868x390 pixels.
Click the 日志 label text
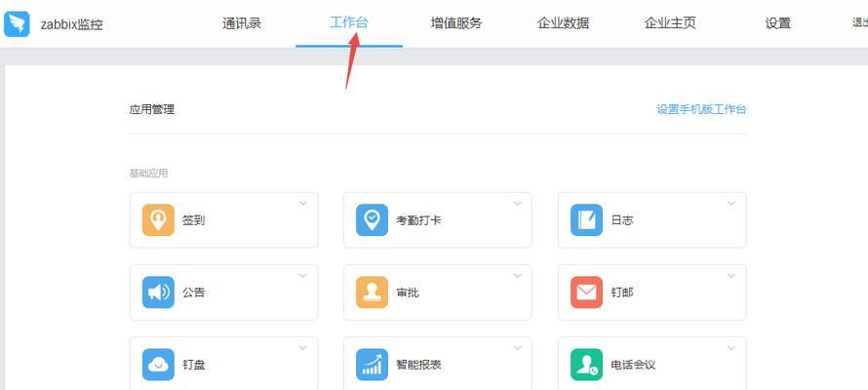click(x=622, y=220)
